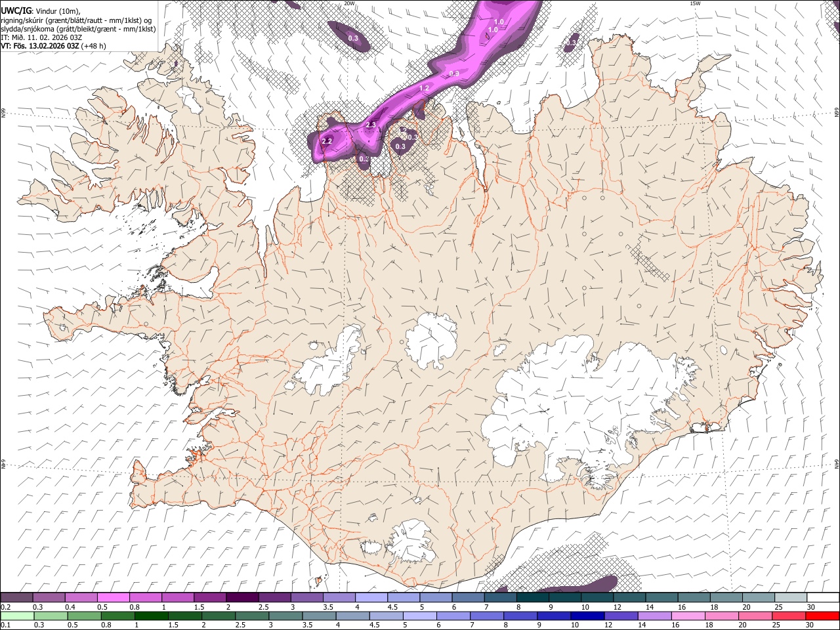Click the UWC/IG title label

pos(16,11)
